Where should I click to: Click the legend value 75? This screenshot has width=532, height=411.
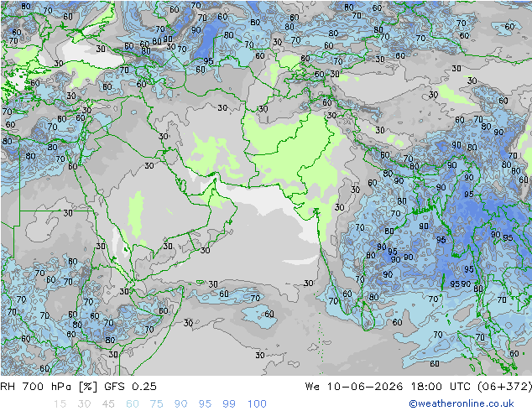[x=156, y=403]
